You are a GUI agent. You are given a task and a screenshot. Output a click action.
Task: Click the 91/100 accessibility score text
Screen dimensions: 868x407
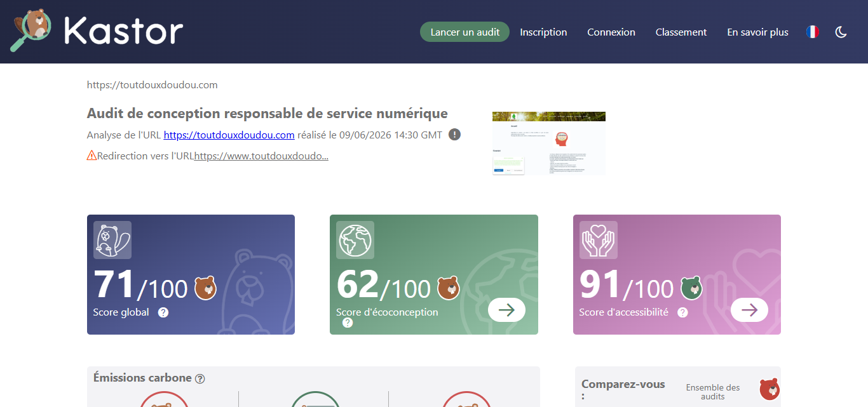click(627, 284)
